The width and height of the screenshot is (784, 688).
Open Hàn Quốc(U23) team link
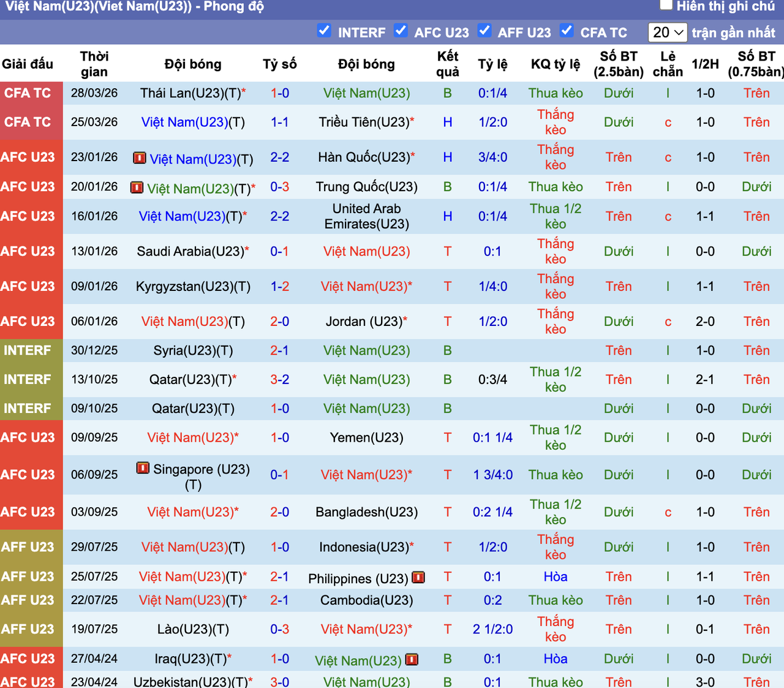pyautogui.click(x=364, y=157)
